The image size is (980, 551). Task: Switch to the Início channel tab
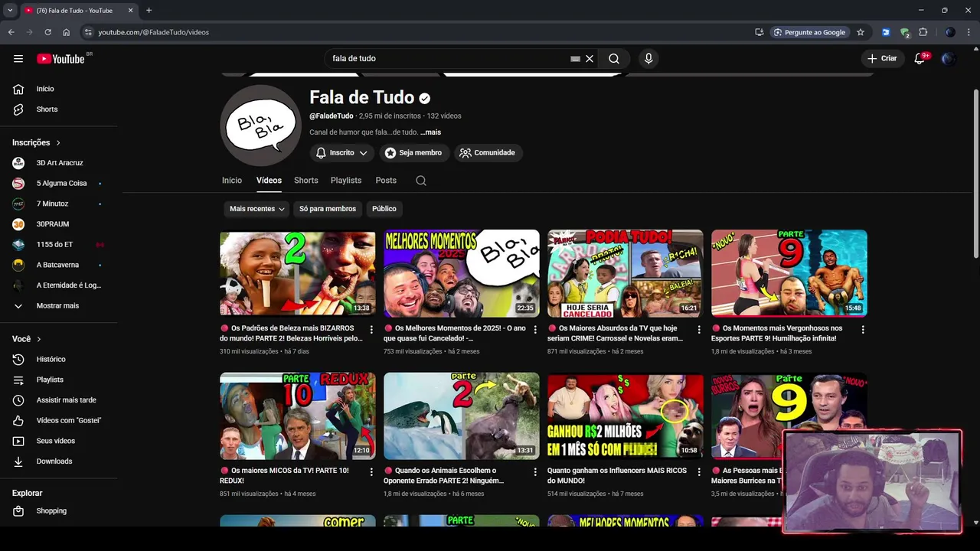[232, 181]
